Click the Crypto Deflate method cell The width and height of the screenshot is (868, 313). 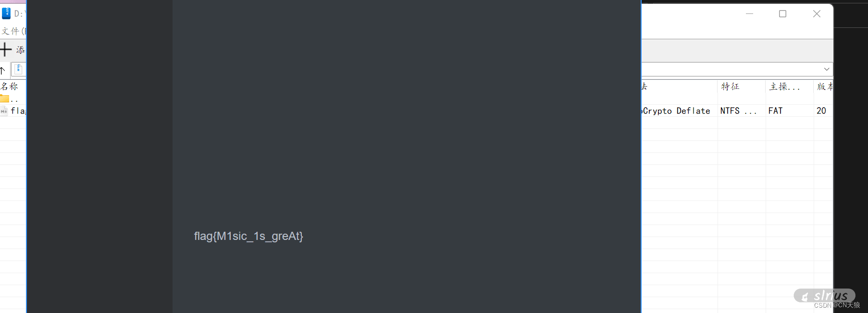pyautogui.click(x=676, y=111)
